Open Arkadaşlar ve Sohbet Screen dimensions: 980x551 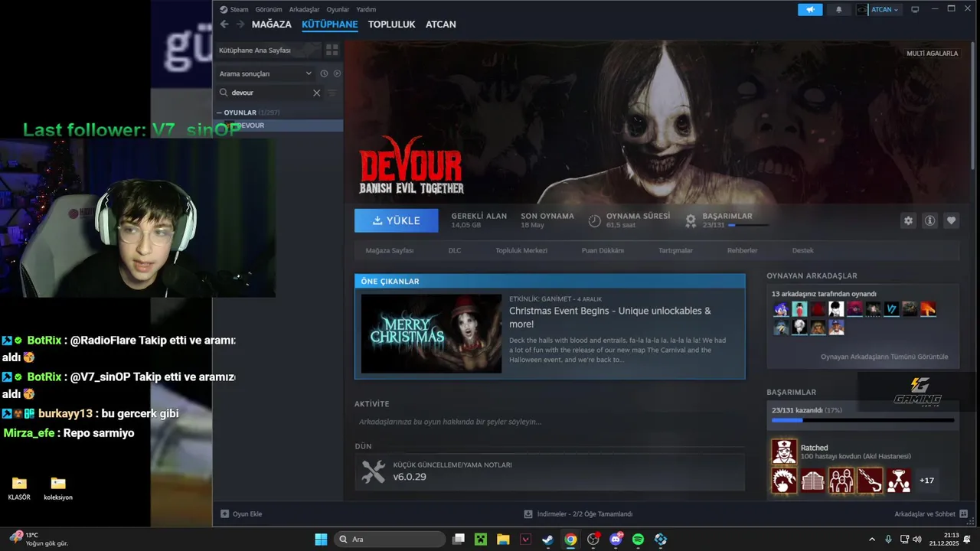931,514
